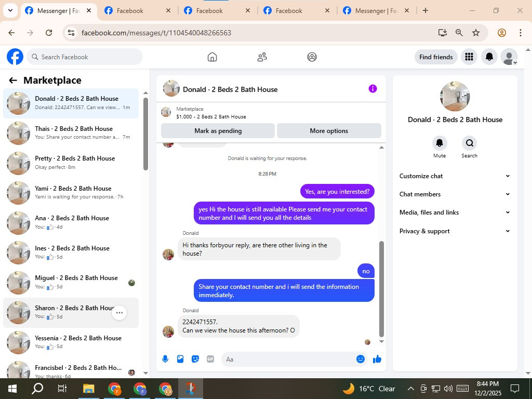This screenshot has height=399, width=532.
Task: Open Yami 2 Beds 2 Bath chat
Action: 71,193
